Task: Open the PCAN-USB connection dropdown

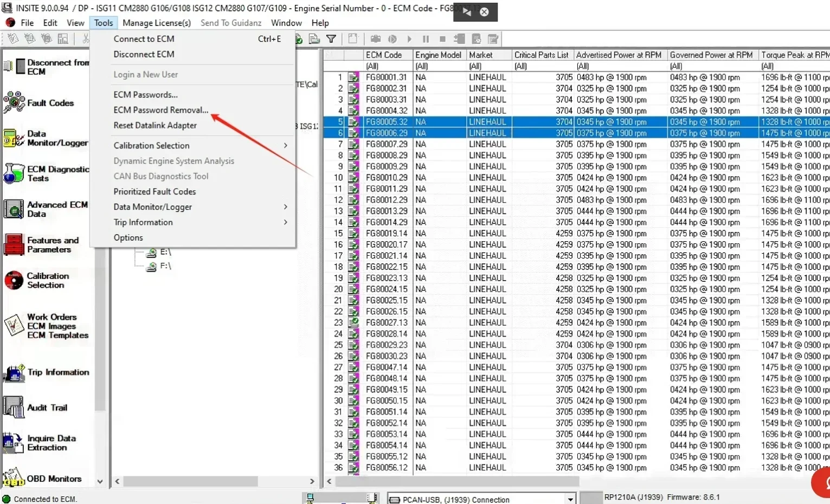Action: [x=570, y=499]
